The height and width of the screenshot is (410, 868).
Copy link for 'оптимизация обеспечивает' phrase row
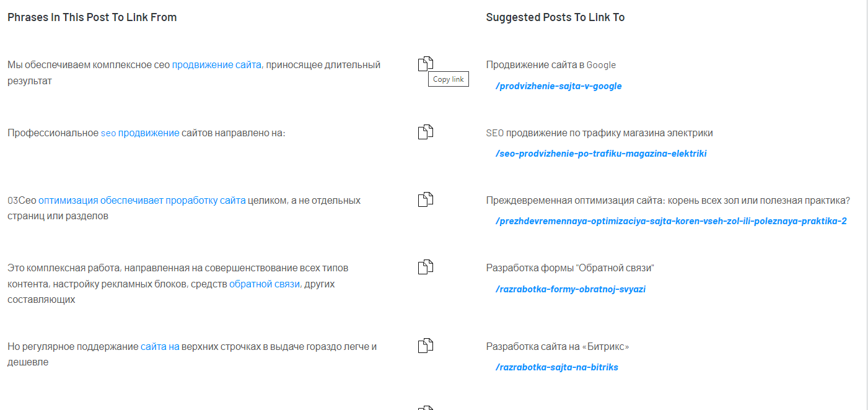(426, 199)
